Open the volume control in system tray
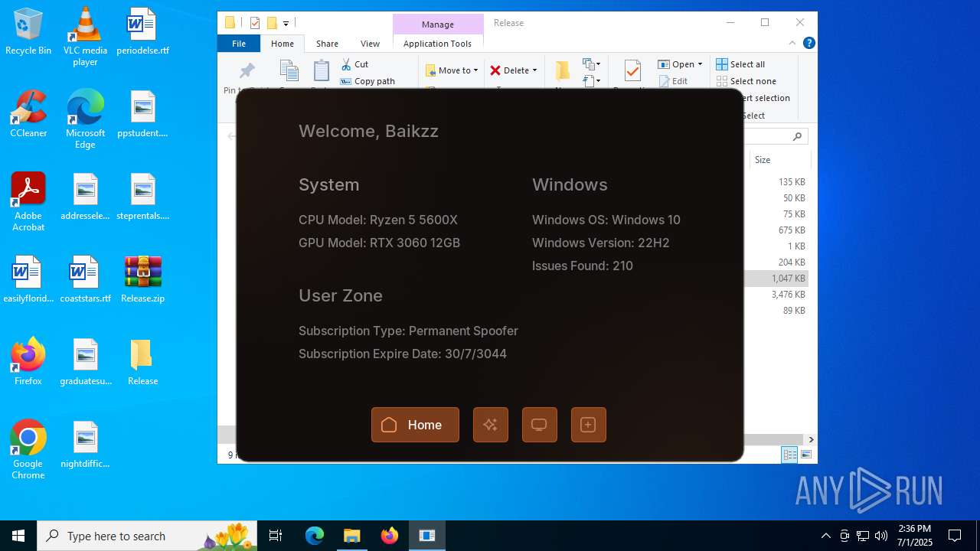The image size is (980, 551). click(x=881, y=536)
